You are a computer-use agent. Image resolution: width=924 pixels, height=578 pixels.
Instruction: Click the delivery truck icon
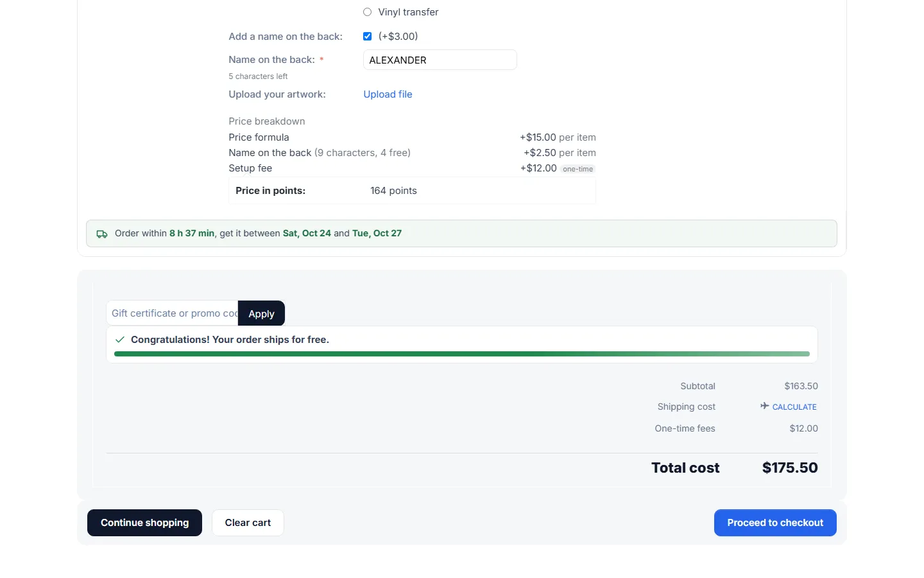pos(102,234)
